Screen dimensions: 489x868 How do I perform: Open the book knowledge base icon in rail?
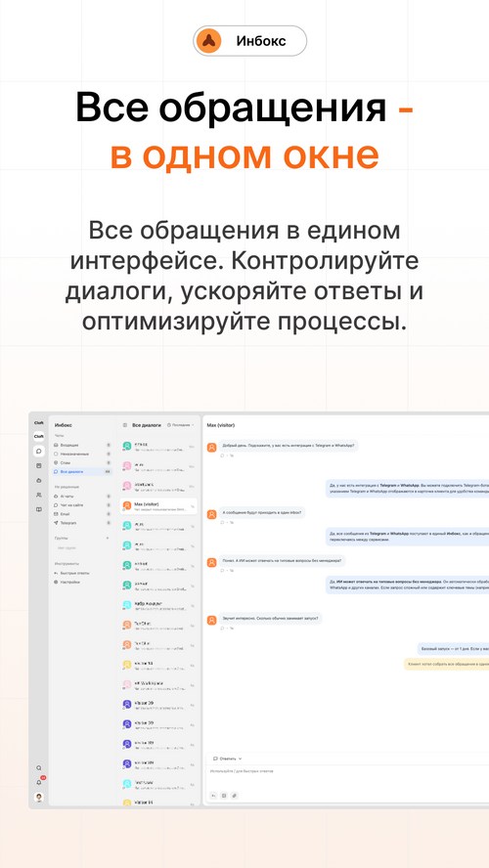(39, 509)
